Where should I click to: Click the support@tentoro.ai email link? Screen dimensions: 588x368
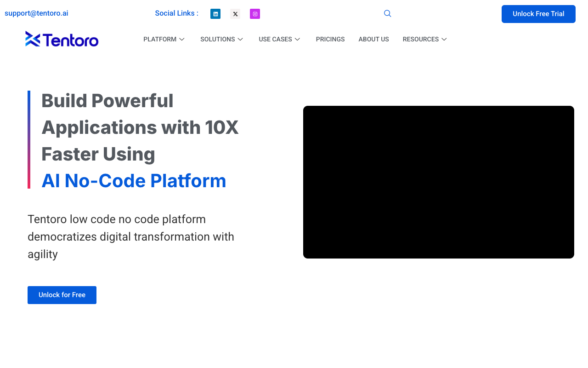click(x=36, y=13)
